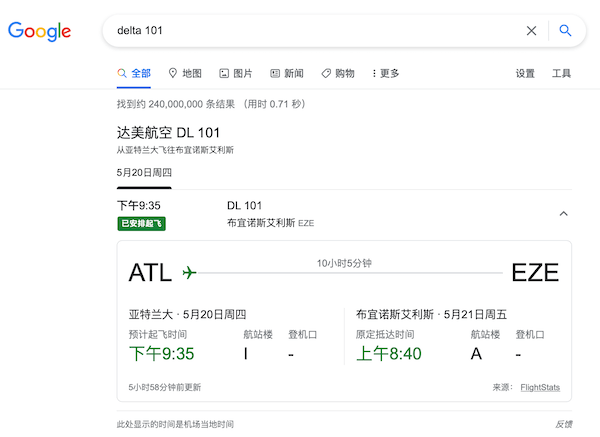Click into the search field containing delta 101
Image resolution: width=600 pixels, height=437 pixels.
pos(310,31)
